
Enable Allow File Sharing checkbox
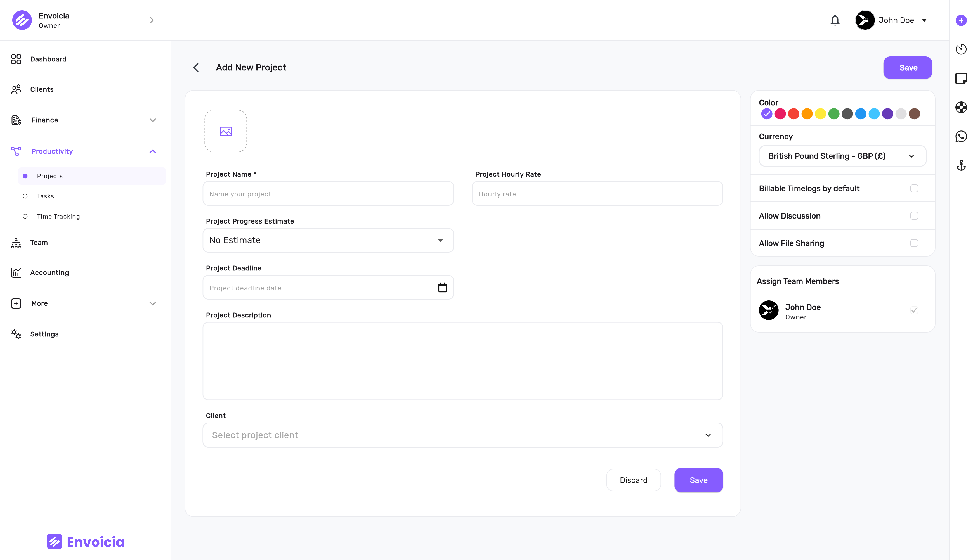point(914,243)
